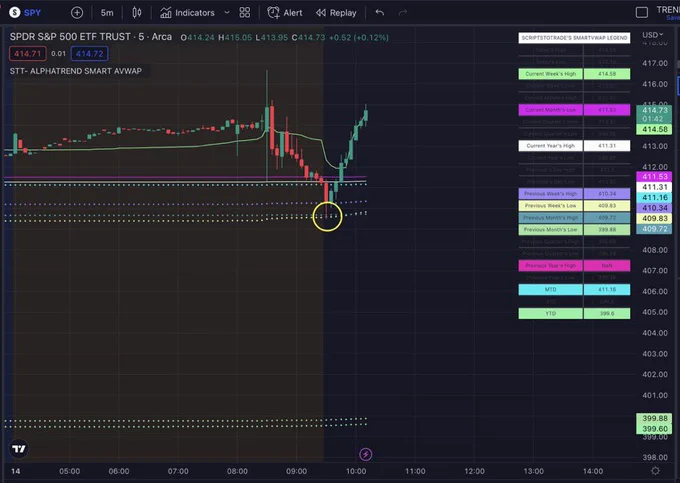Start bar Replay mode
This screenshot has height=483, width=680.
pos(336,13)
